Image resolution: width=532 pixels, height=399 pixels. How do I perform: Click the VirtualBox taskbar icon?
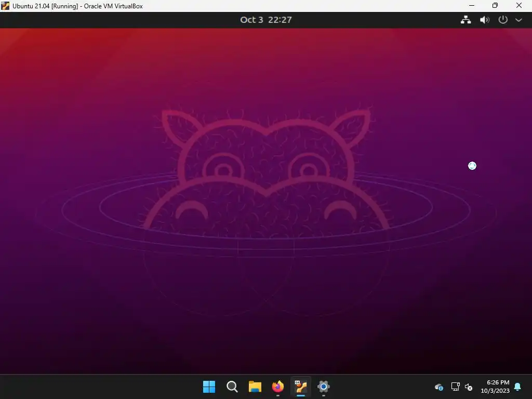pyautogui.click(x=301, y=387)
